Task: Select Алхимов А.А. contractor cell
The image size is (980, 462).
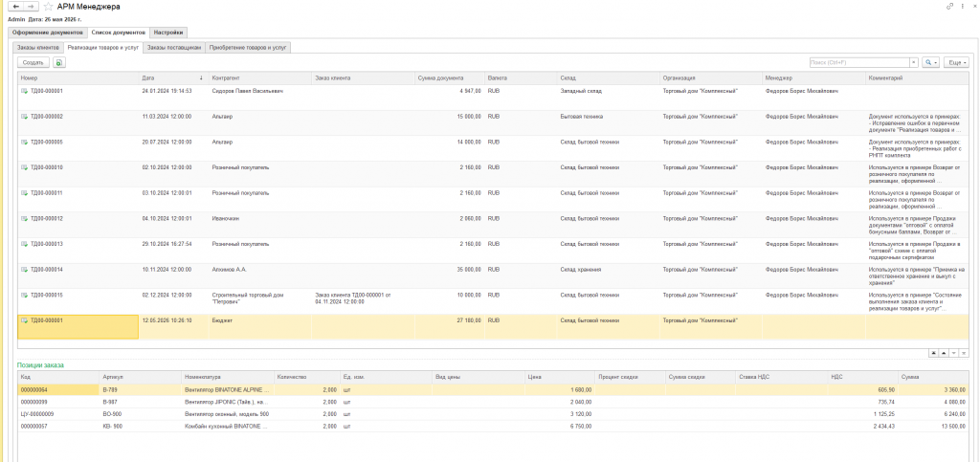Action: (x=260, y=275)
